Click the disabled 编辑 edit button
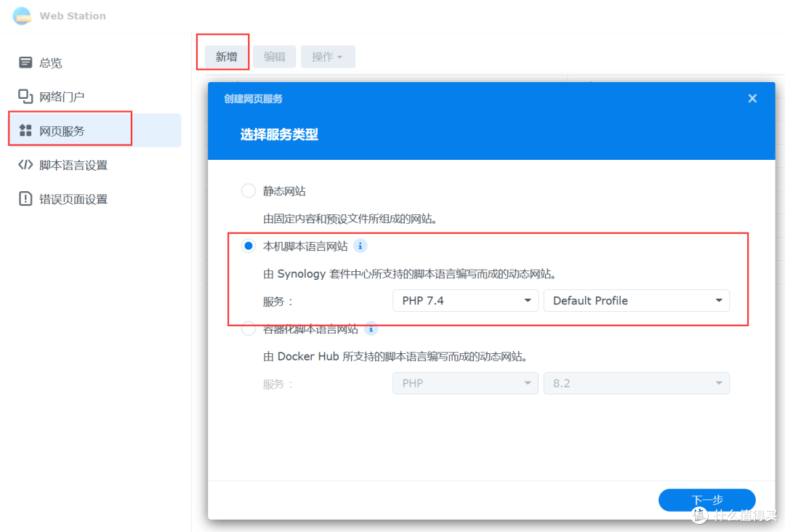 click(274, 56)
